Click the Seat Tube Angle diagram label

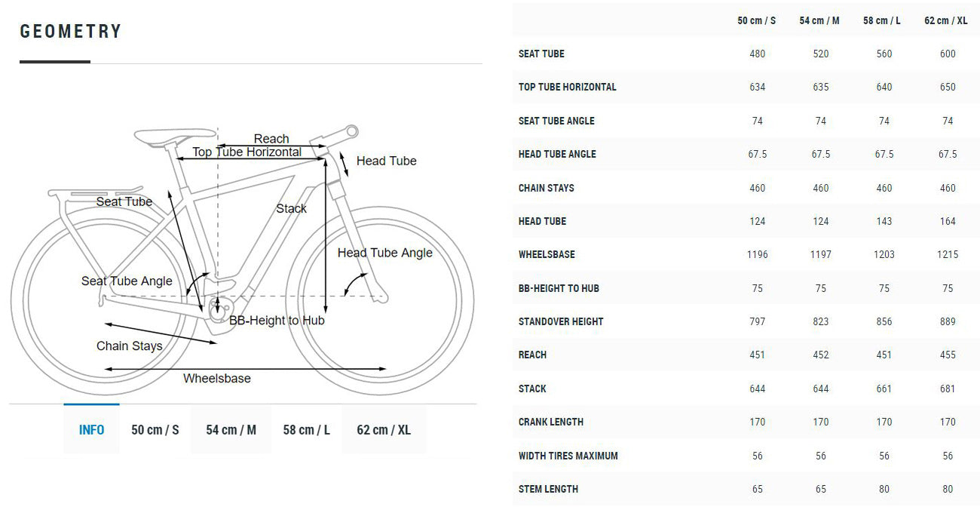click(127, 281)
